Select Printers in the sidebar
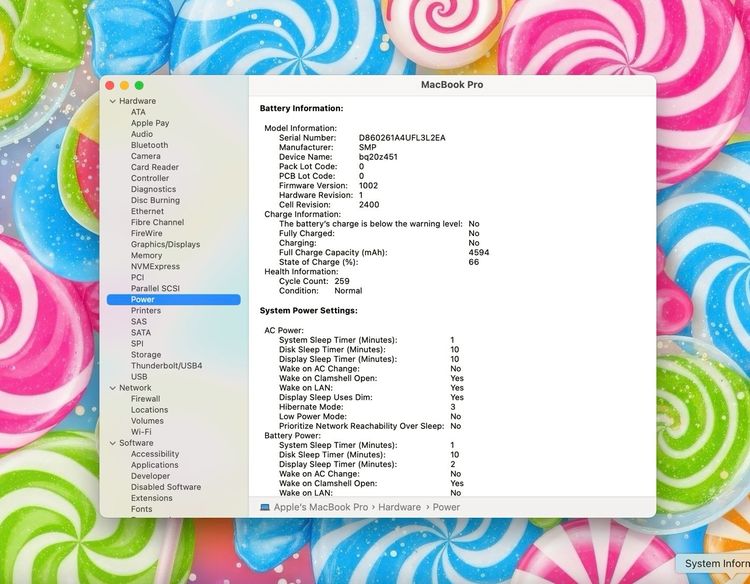Image resolution: width=750 pixels, height=584 pixels. tap(146, 310)
